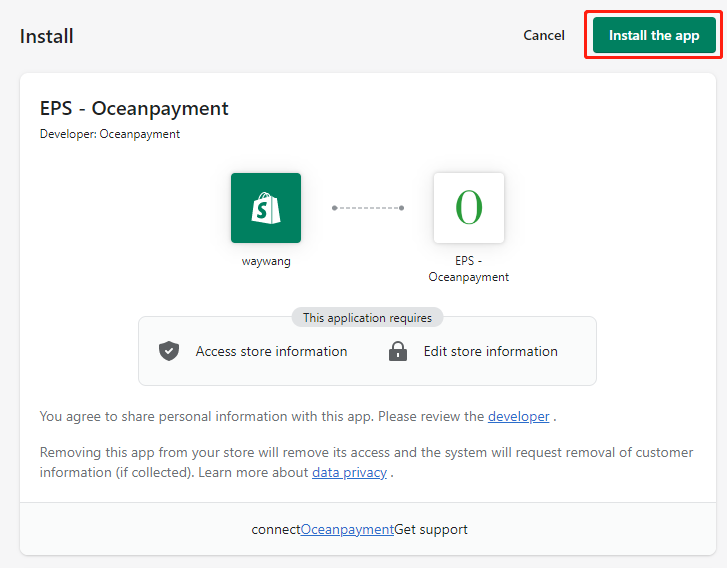This screenshot has height=568, width=727.
Task: Click the EPS - Oceanpayment card title
Action: [x=134, y=108]
